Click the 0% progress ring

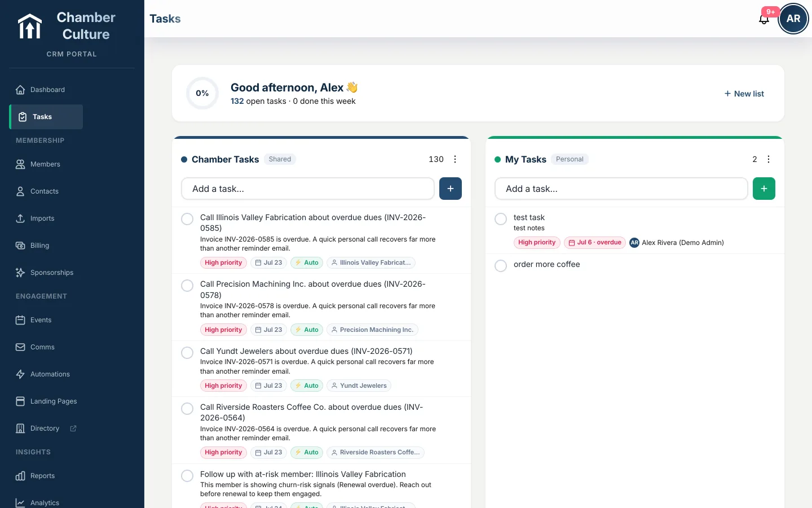[202, 93]
